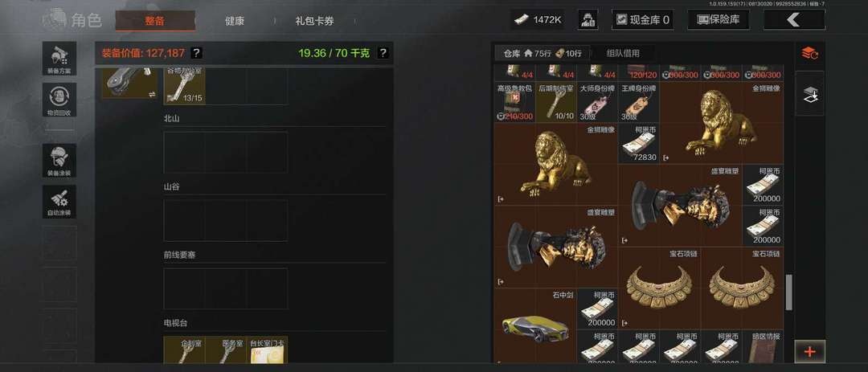Click the question mark beside weight 千克
This screenshot has height=372, width=868.
point(383,53)
